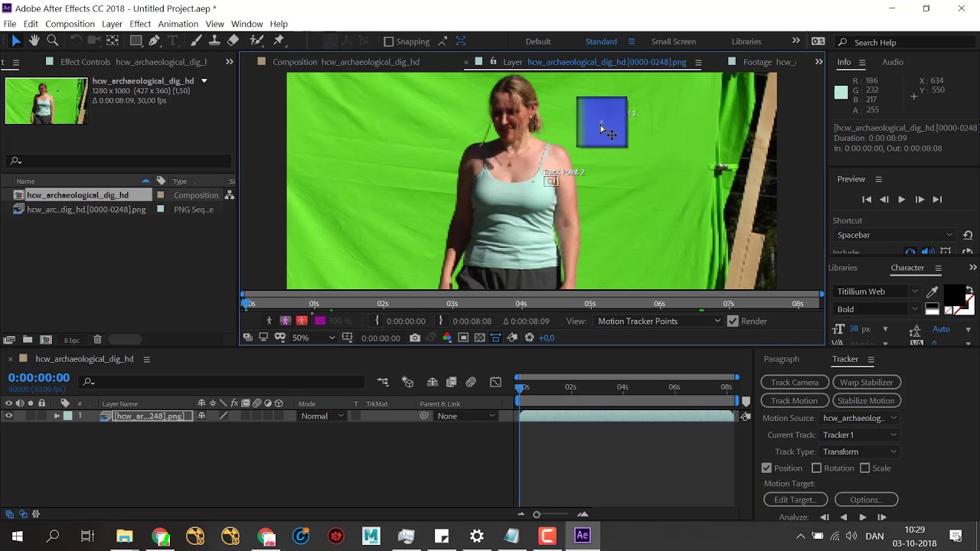Image resolution: width=980 pixels, height=551 pixels.
Task: Select the Rectangle shape tool
Action: [136, 41]
